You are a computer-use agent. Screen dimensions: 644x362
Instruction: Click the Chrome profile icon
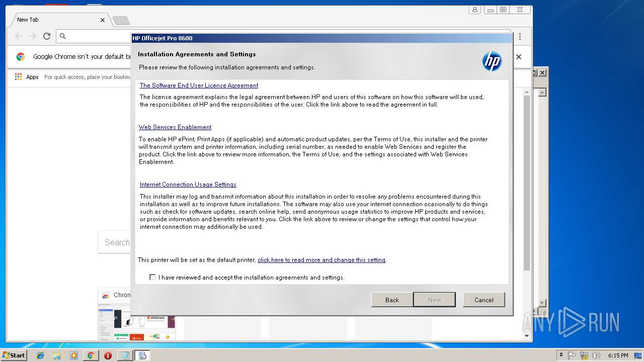[474, 10]
